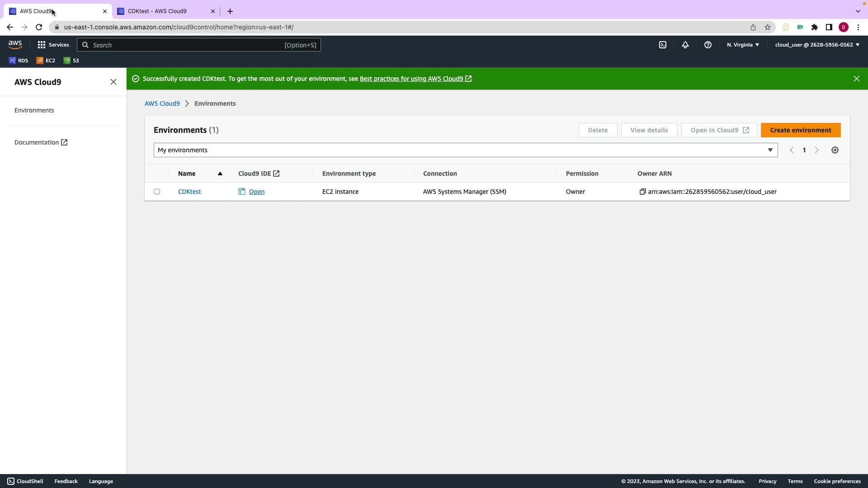Screen dimensions: 868x488
Task: Expand the cloud_user account menu
Action: click(x=817, y=45)
